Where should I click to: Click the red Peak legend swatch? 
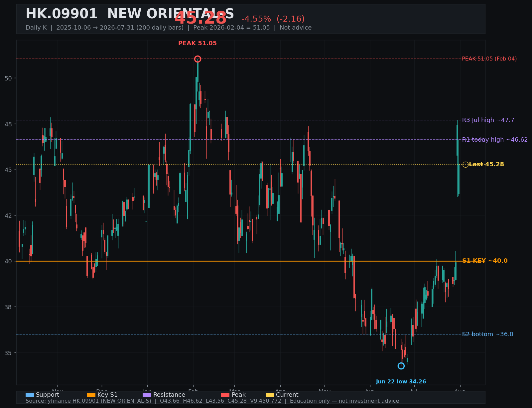[225, 395]
